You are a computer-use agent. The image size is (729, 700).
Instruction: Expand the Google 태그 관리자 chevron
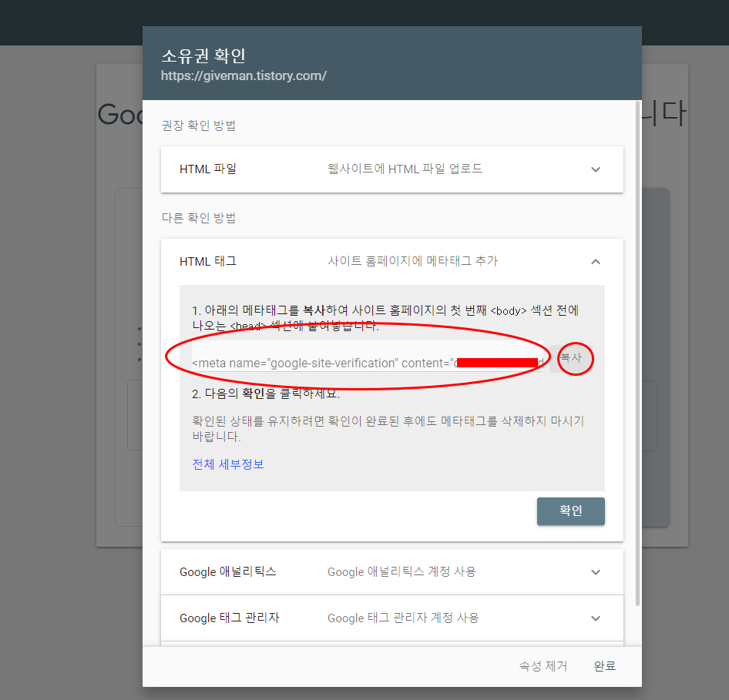click(x=596, y=618)
